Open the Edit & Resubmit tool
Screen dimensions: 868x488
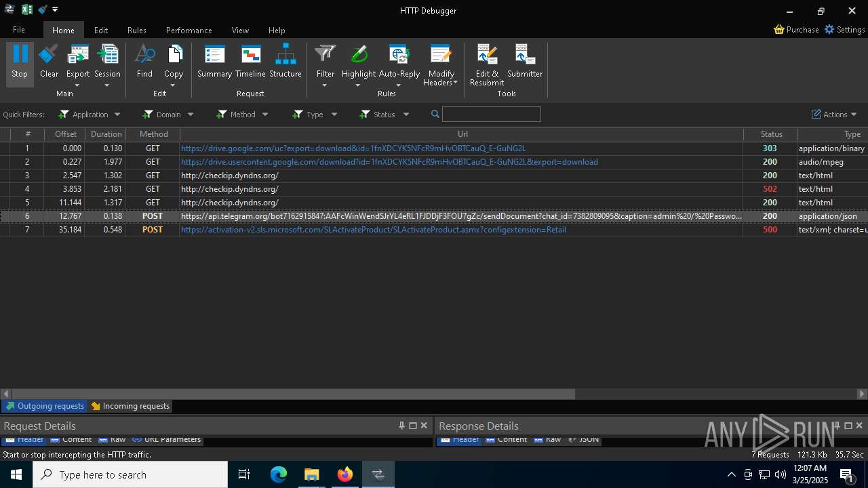click(x=487, y=64)
